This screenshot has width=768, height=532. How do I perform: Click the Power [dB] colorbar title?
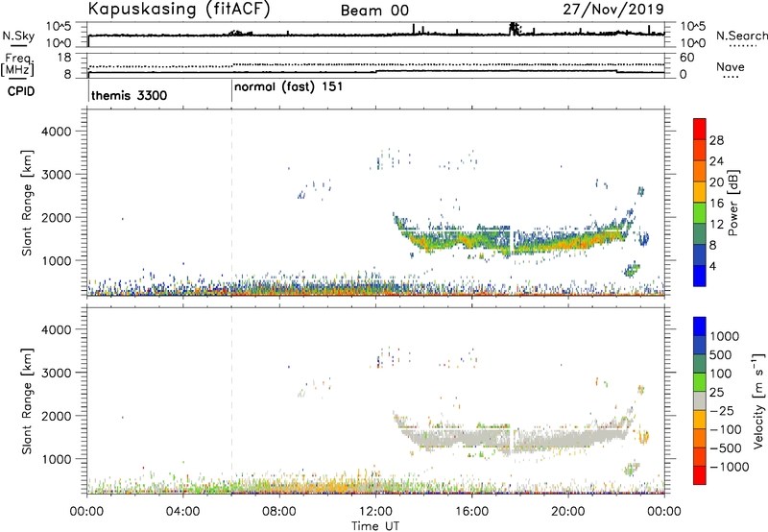[733, 203]
